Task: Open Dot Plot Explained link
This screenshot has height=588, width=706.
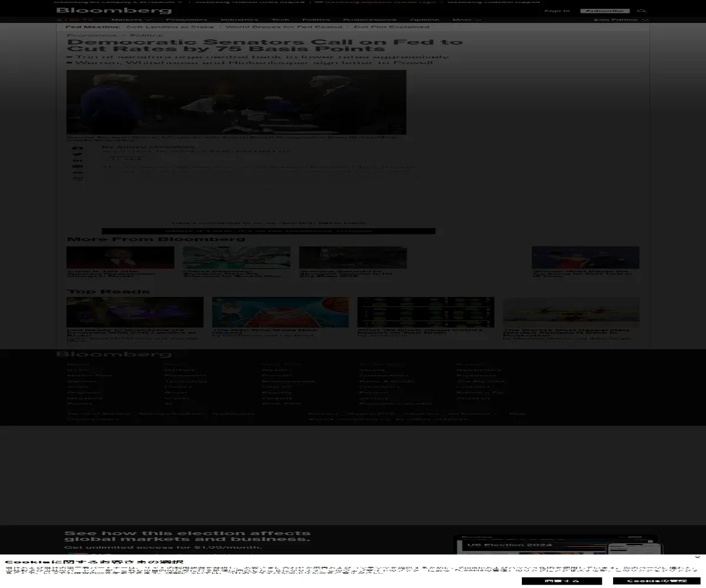Action: tap(391, 27)
